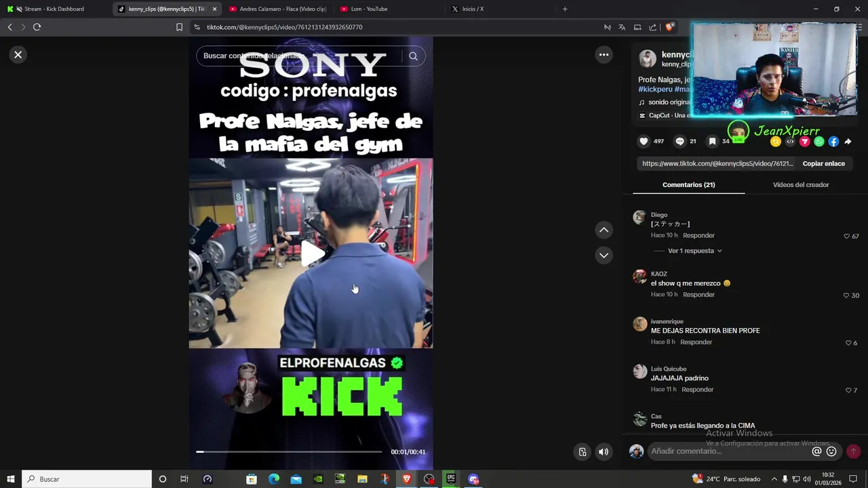Switch to the Lom - YouTube tab
This screenshot has height=488, width=868.
pyautogui.click(x=389, y=9)
